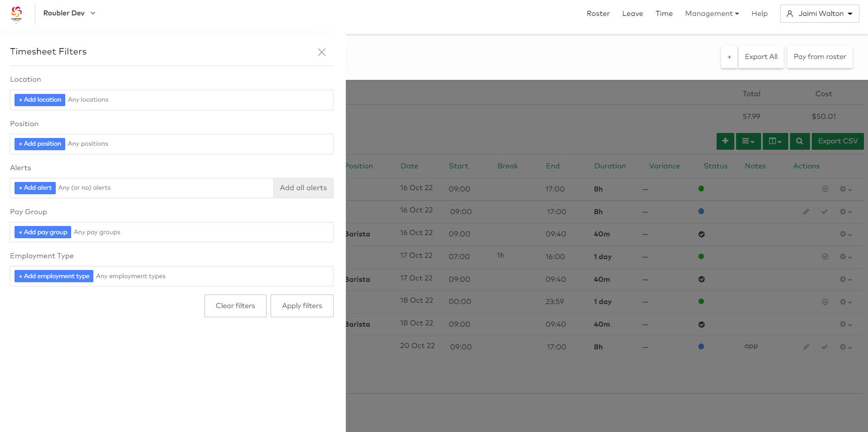Open gear menu for 16 Oct Barista row
The height and width of the screenshot is (432, 868).
(845, 234)
